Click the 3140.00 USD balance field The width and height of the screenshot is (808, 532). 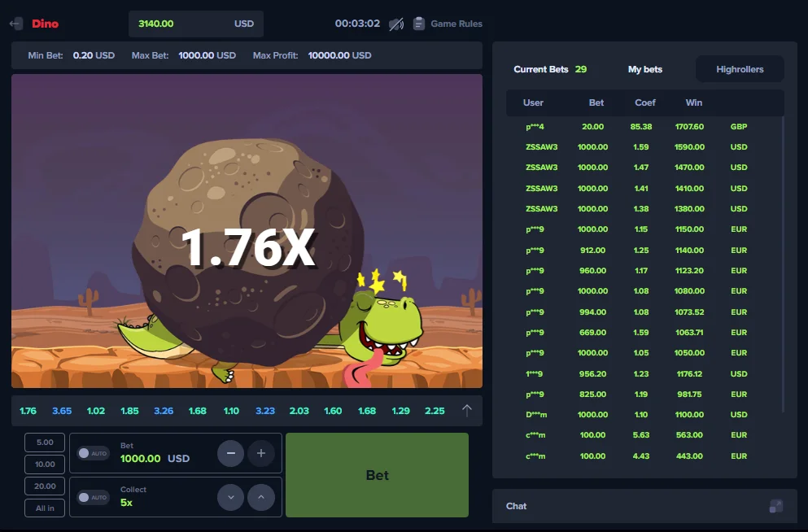coord(196,24)
